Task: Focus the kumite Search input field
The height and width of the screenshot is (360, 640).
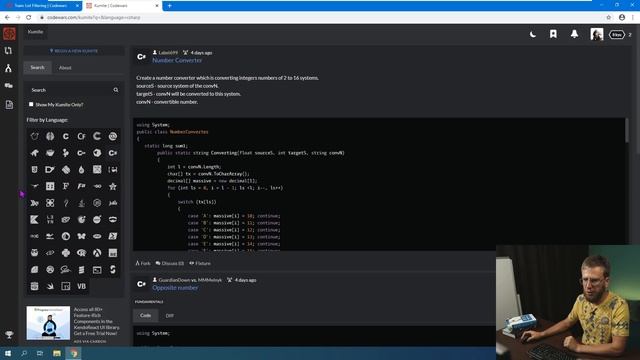Action: pyautogui.click(x=69, y=90)
